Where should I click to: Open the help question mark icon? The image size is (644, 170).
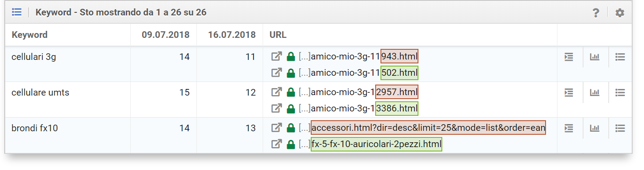pyautogui.click(x=596, y=13)
